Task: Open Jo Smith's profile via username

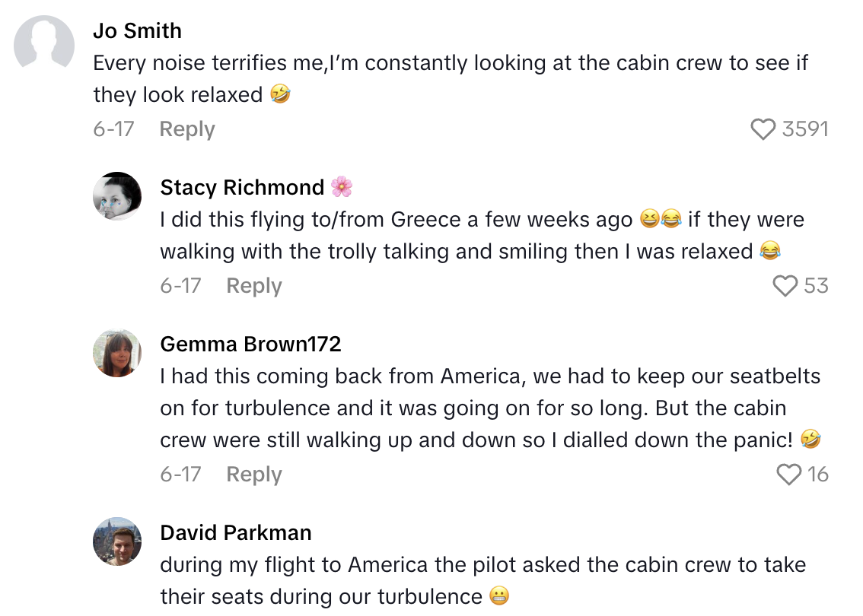Action: pyautogui.click(x=138, y=31)
